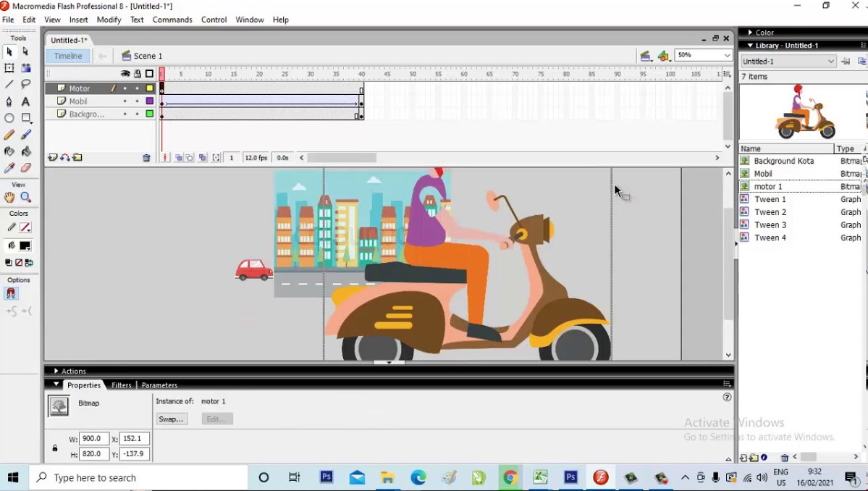The height and width of the screenshot is (491, 868).
Task: Click the Swap button in Properties
Action: pos(172,419)
